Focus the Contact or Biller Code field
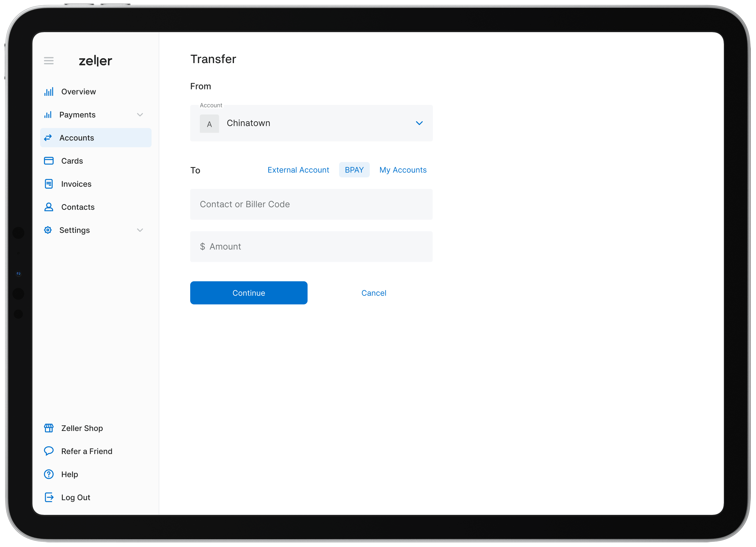Screen dimensions: 756x547 [x=311, y=204]
